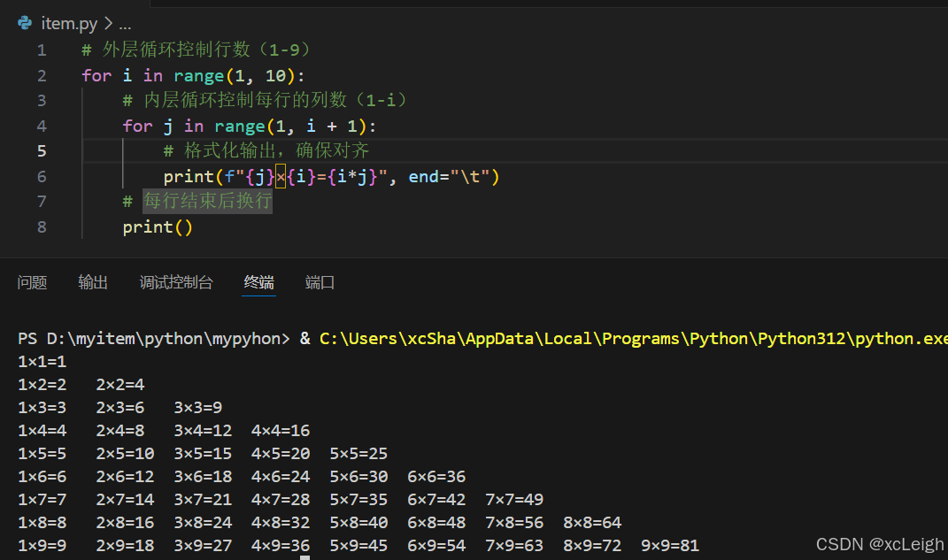Click the 'PS D:\myitem\python\mypyhon>' prompt
948x560 pixels.
[x=153, y=338]
